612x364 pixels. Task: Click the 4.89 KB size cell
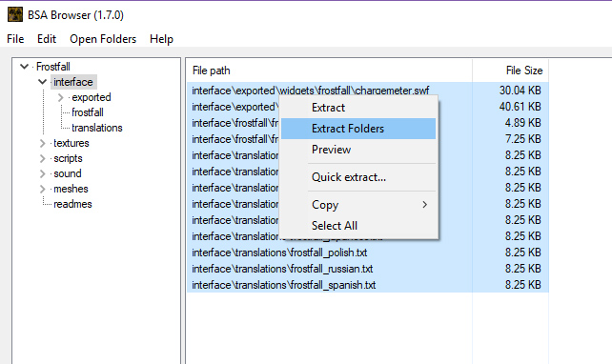(522, 123)
